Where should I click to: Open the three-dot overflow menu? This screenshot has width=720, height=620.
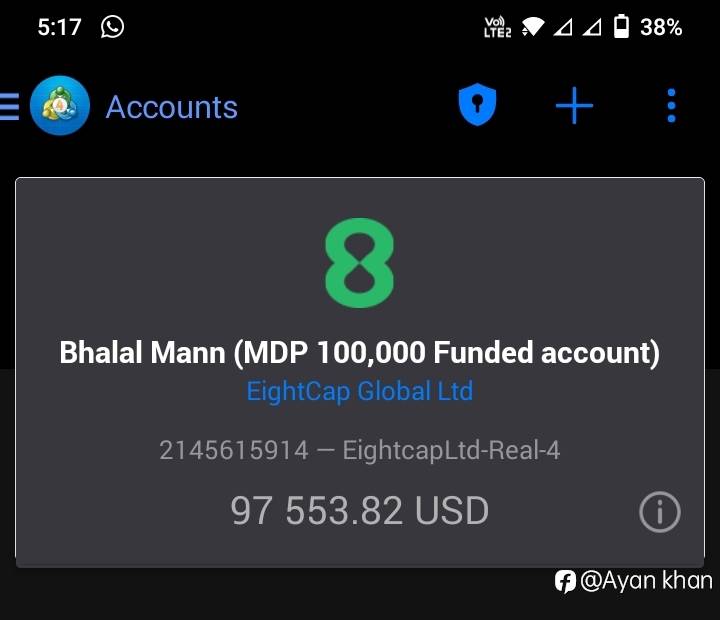click(671, 106)
